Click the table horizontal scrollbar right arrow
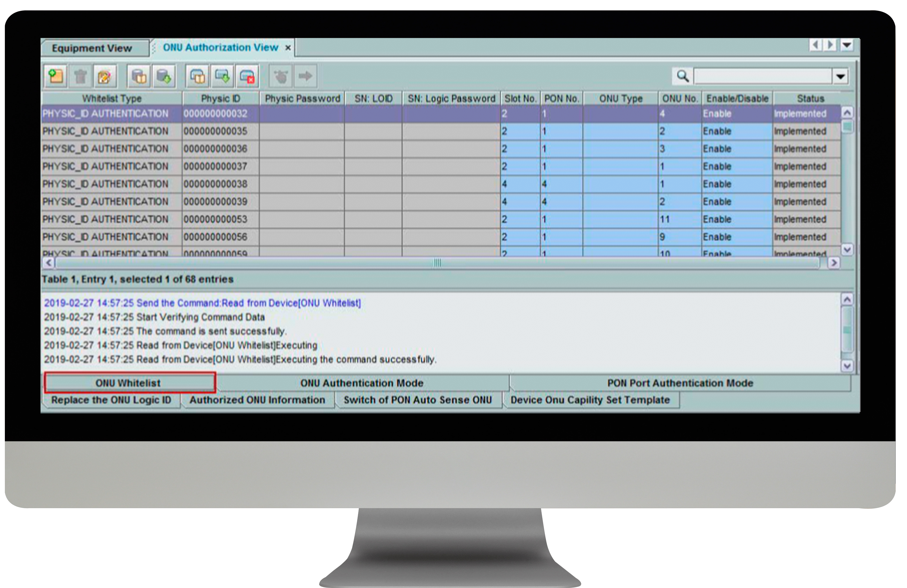907x588 pixels. [834, 263]
